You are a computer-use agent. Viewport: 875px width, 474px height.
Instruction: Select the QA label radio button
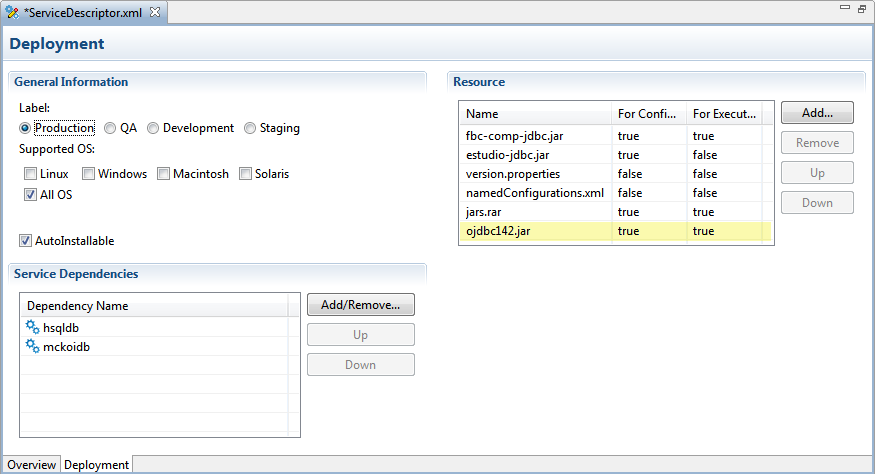tap(110, 128)
